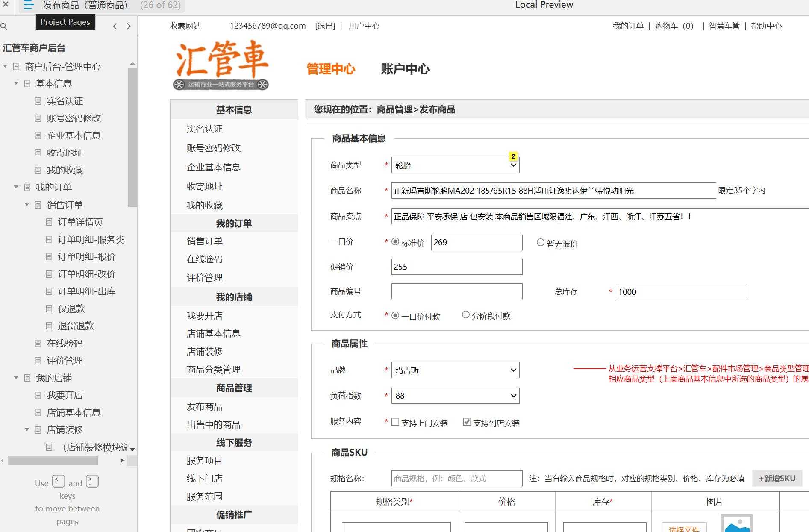Click the page icon beside 企业基本信息 in tree
This screenshot has height=532, width=809.
click(38, 136)
